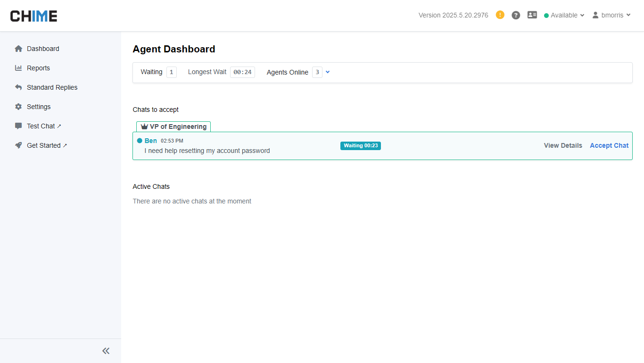Click the user silhouette icon beside bmorris
644x363 pixels.
[x=595, y=15]
